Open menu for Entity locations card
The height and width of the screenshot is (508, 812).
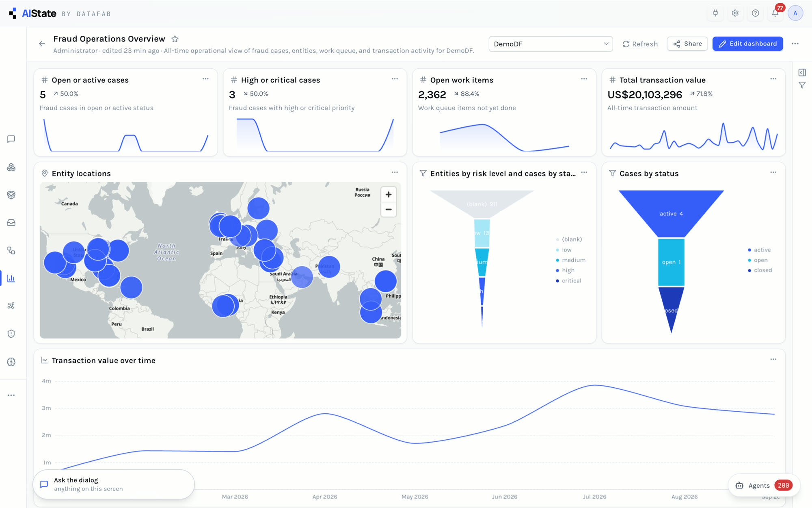click(x=395, y=173)
